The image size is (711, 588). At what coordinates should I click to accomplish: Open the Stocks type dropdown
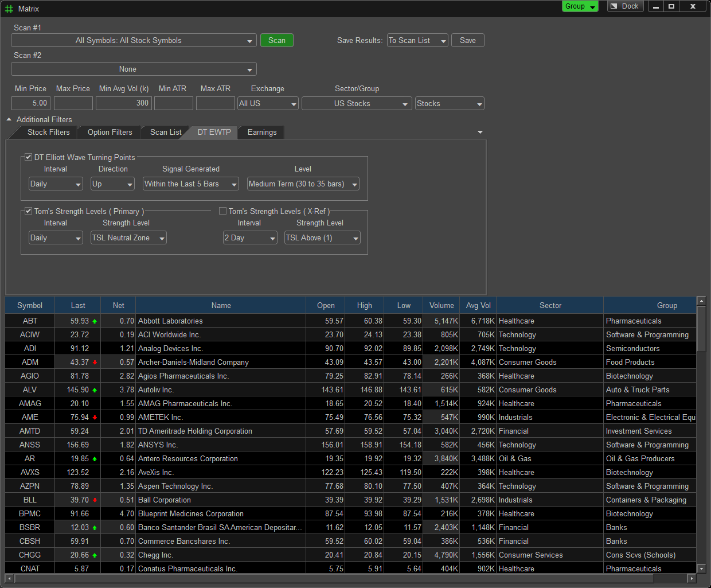(450, 103)
